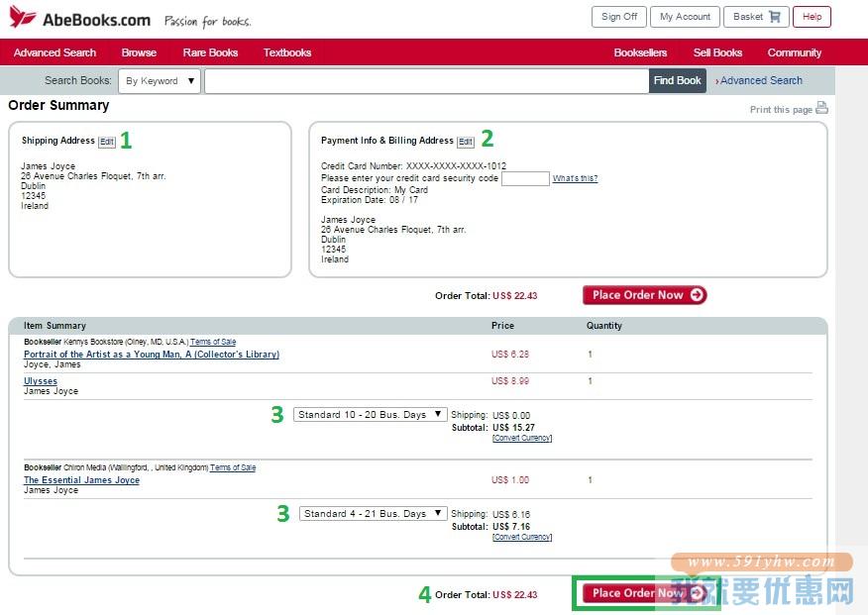This screenshot has height=615, width=868.
Task: Go to Booksellers page
Action: click(640, 52)
